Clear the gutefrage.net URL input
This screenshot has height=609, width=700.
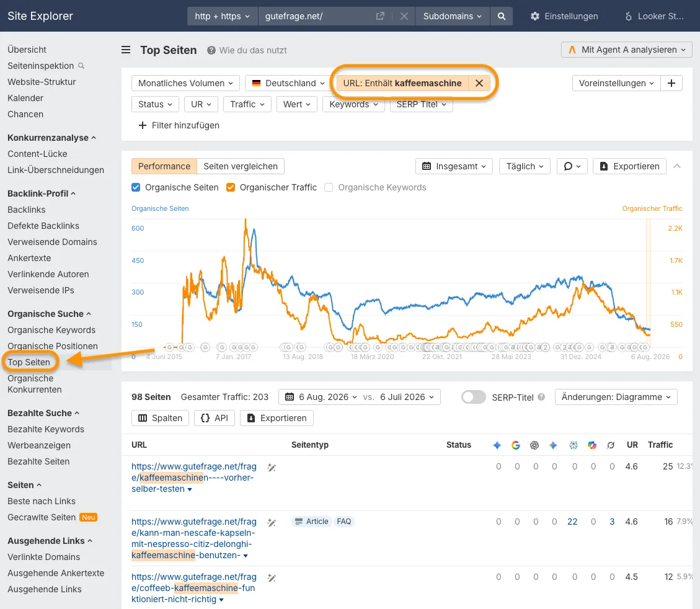404,16
